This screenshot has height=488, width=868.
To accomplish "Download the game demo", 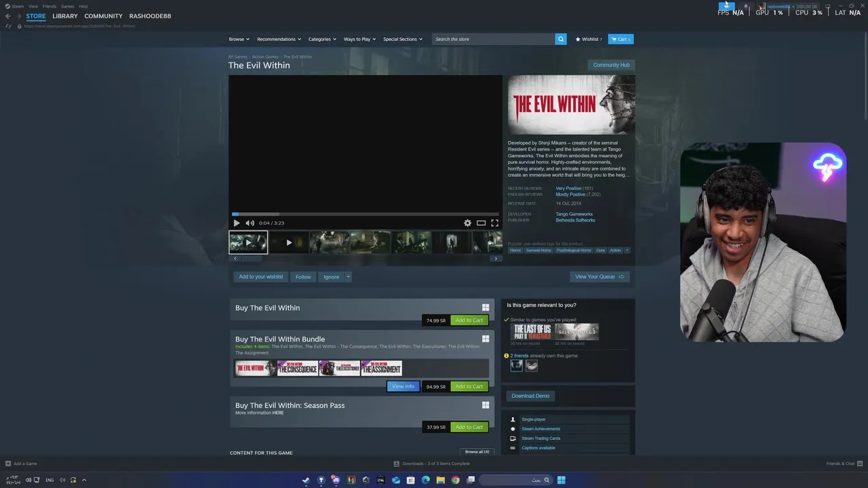I will click(x=530, y=396).
